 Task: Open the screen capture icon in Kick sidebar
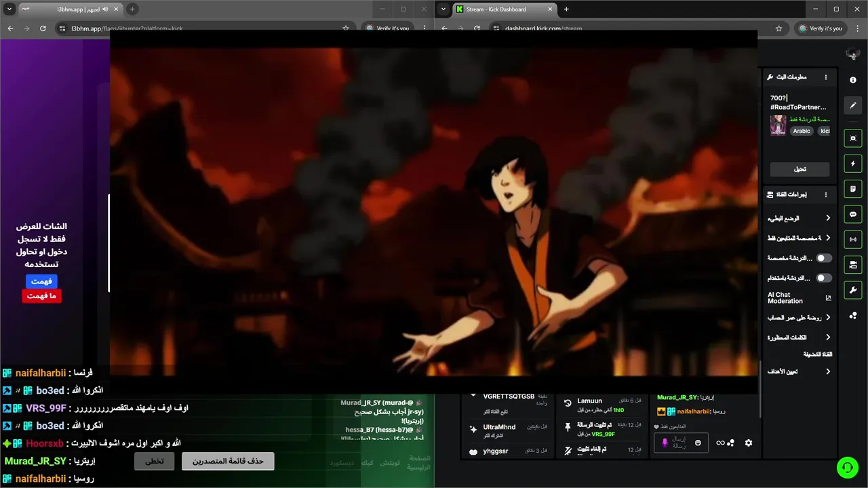(x=853, y=138)
